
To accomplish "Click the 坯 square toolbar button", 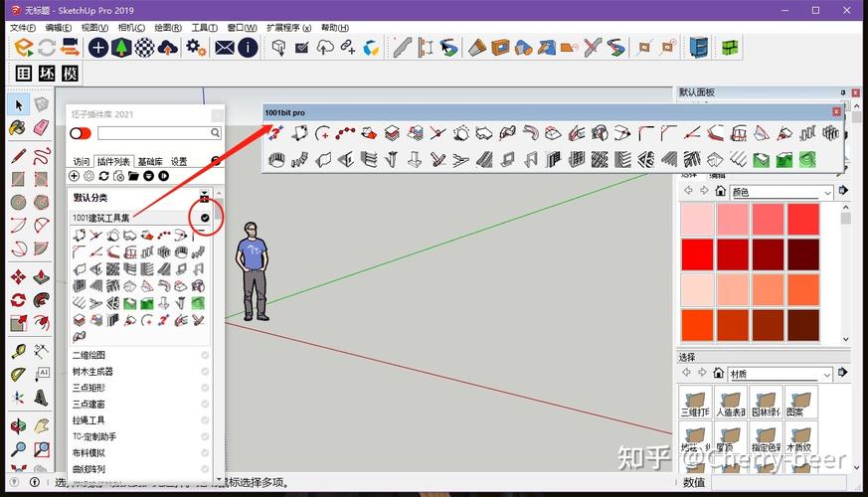I will (47, 73).
